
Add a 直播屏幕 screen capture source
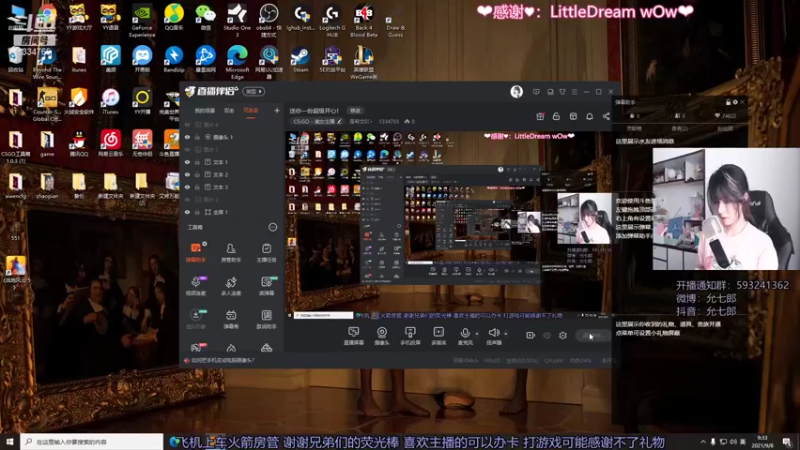353,336
